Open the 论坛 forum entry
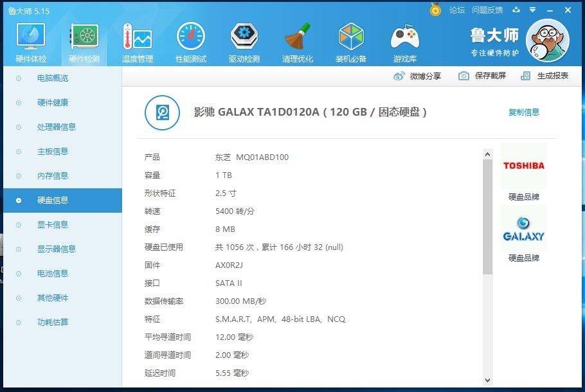 point(458,10)
